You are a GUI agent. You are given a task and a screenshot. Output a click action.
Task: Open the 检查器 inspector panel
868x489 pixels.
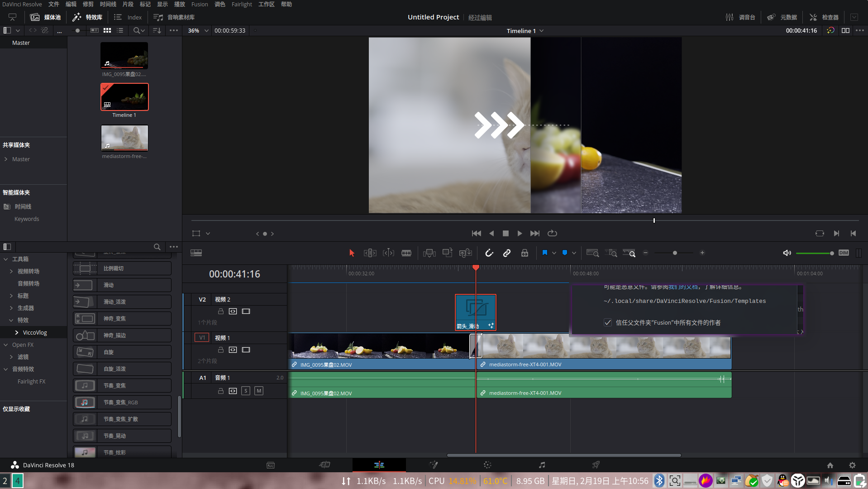click(x=824, y=17)
